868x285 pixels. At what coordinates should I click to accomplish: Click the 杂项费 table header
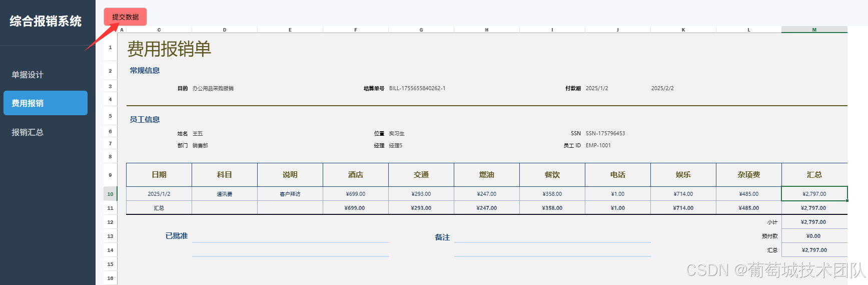click(749, 175)
